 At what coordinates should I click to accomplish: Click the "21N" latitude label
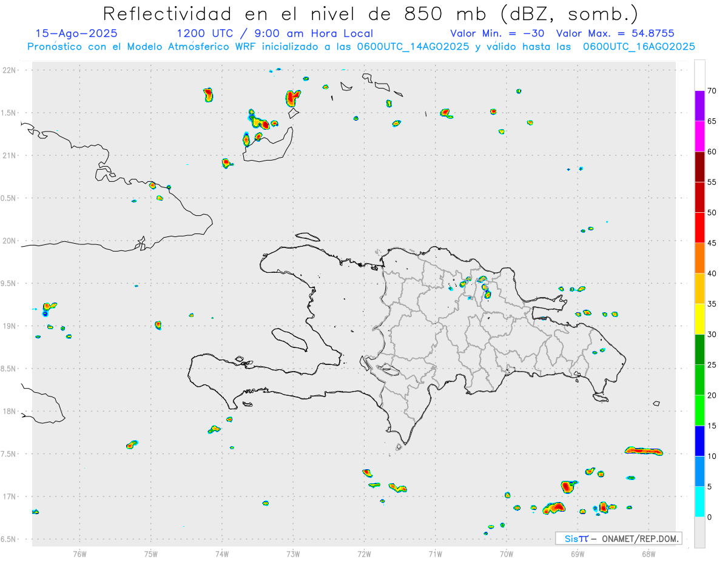tap(10, 155)
